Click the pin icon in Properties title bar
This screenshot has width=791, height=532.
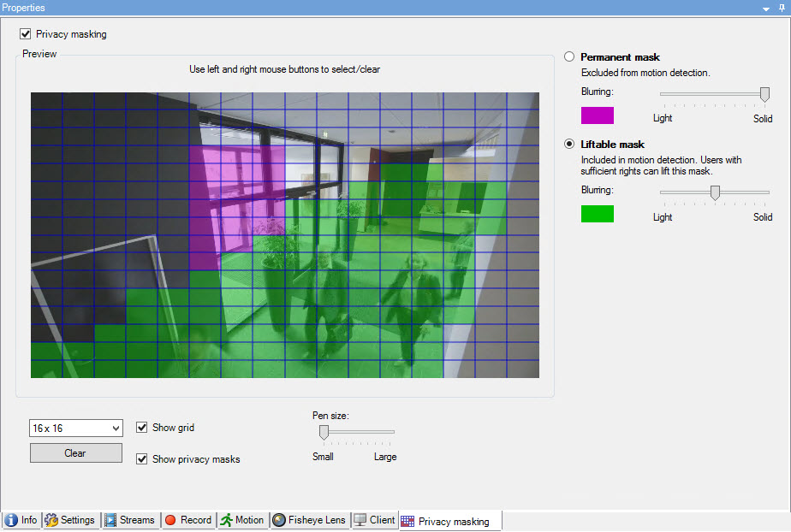pyautogui.click(x=781, y=7)
